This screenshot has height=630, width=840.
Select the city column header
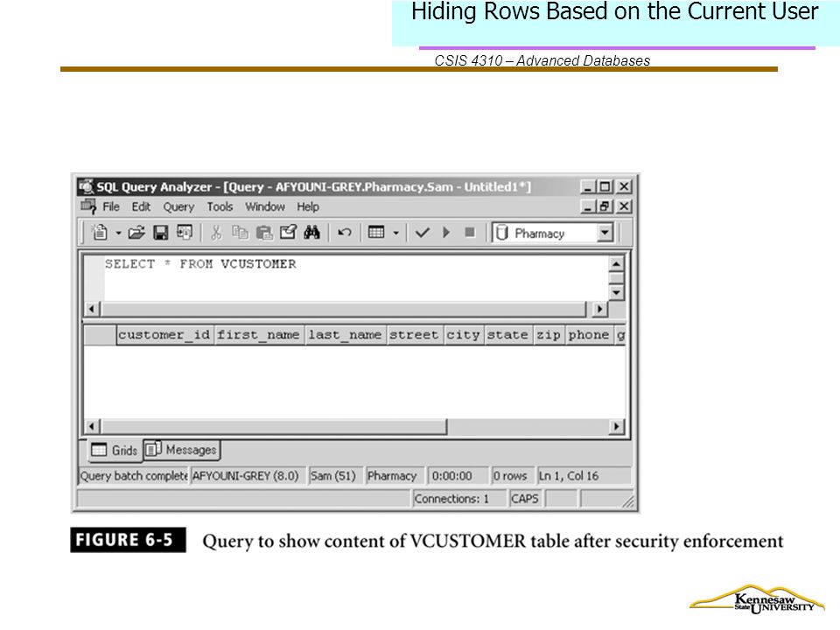coord(464,335)
